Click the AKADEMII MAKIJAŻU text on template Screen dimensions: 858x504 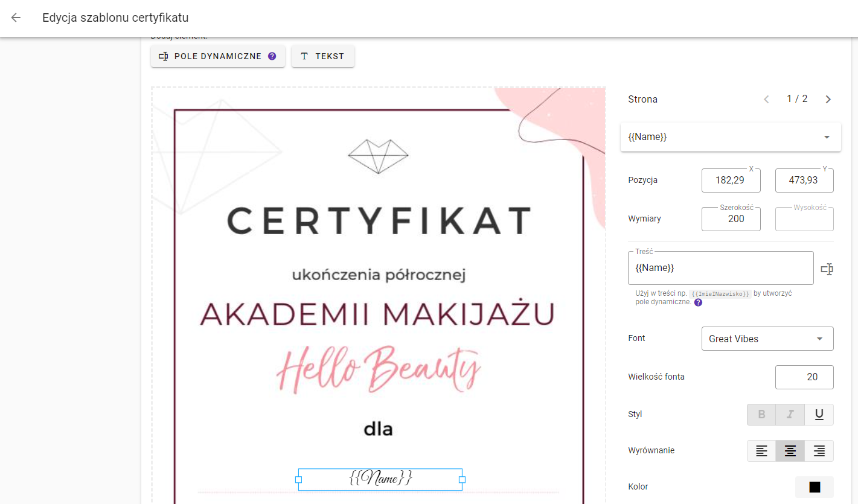click(x=377, y=314)
